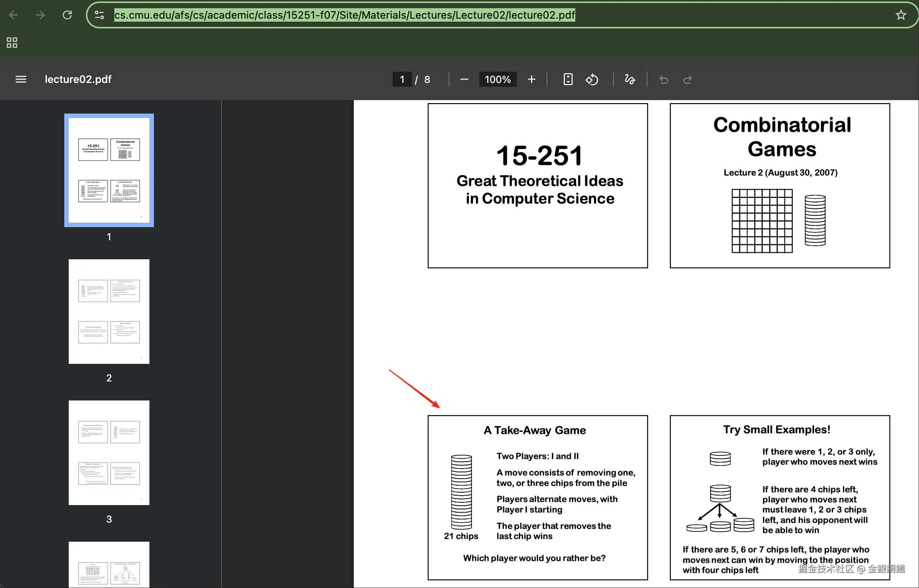This screenshot has height=588, width=919.
Task: Click 'Two Players: I and II' text
Action: click(538, 456)
